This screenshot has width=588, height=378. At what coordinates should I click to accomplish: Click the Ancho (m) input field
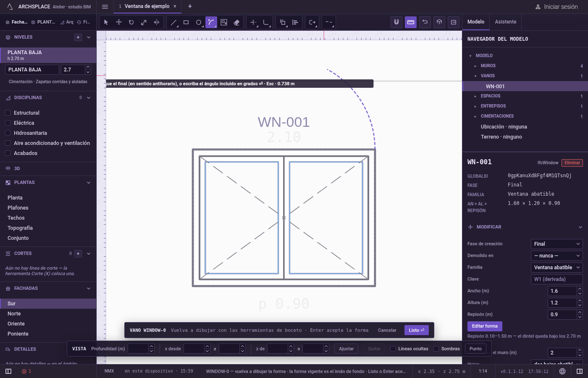click(x=563, y=291)
